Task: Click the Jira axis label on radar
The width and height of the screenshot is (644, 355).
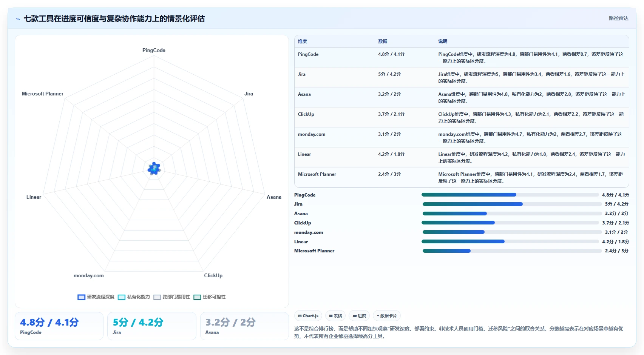Action: click(x=249, y=94)
